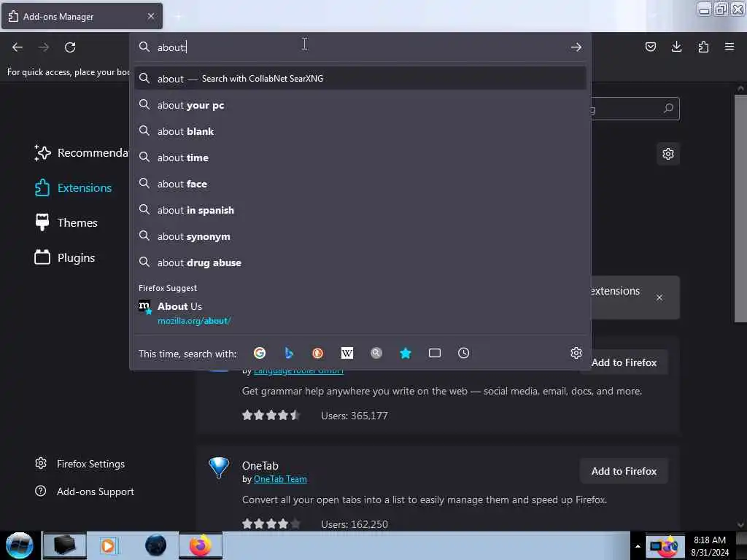Open the Pocket save icon
This screenshot has height=560, width=747.
tap(650, 47)
